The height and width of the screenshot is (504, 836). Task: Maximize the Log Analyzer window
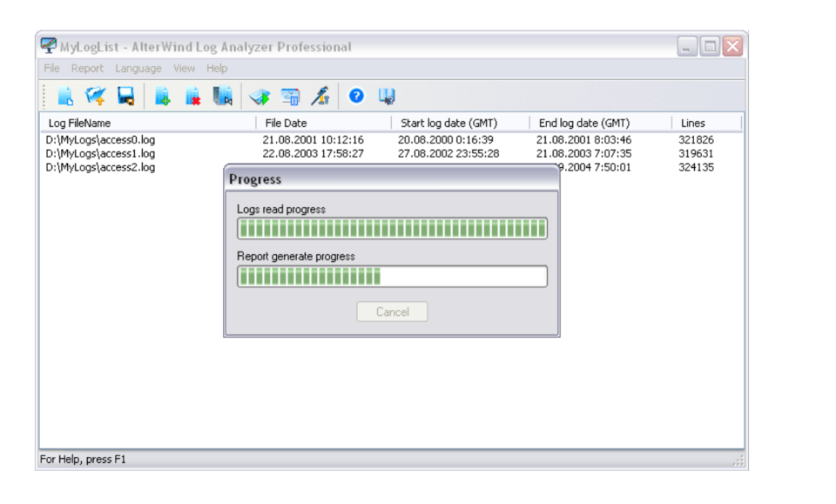point(710,46)
